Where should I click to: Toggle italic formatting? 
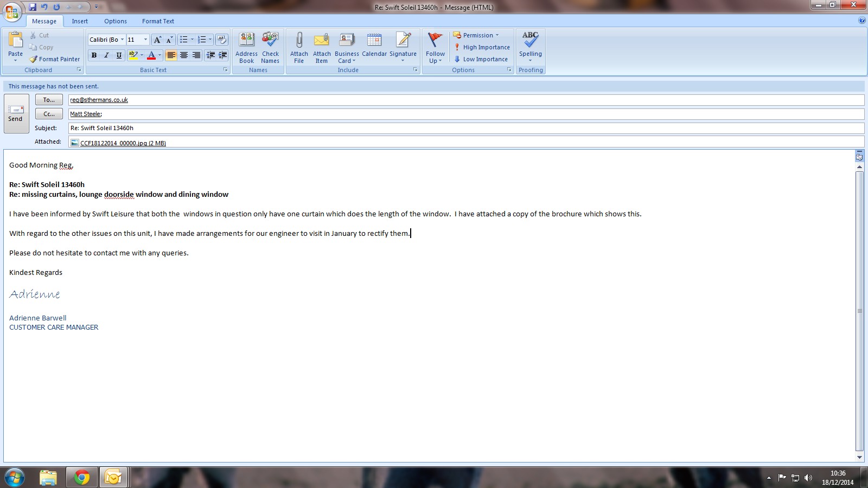pos(106,55)
